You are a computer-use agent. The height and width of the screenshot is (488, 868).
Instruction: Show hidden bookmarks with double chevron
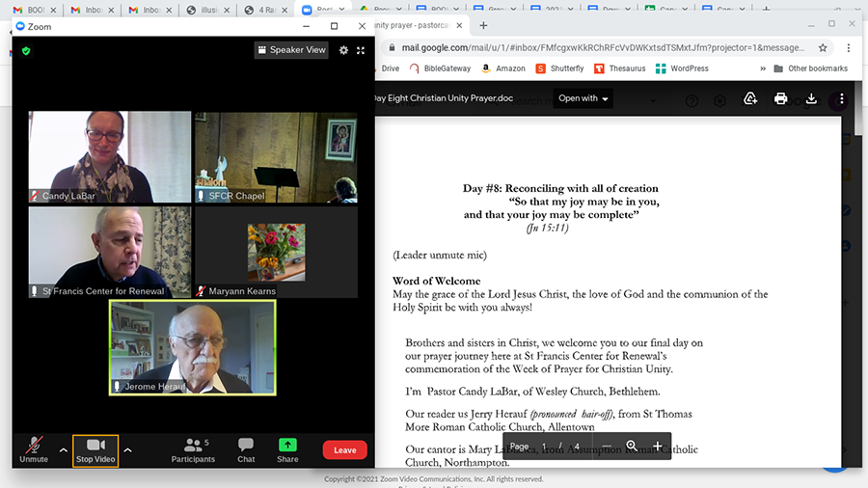coord(763,68)
